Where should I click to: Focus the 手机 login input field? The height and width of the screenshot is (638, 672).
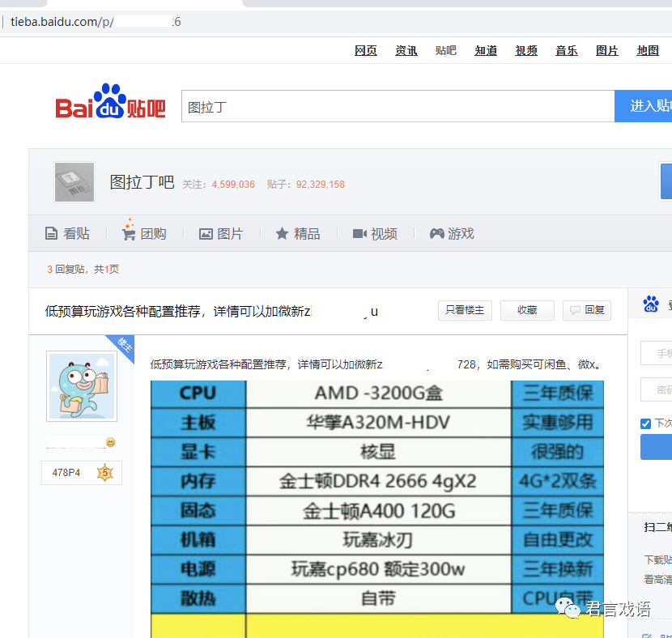point(656,353)
